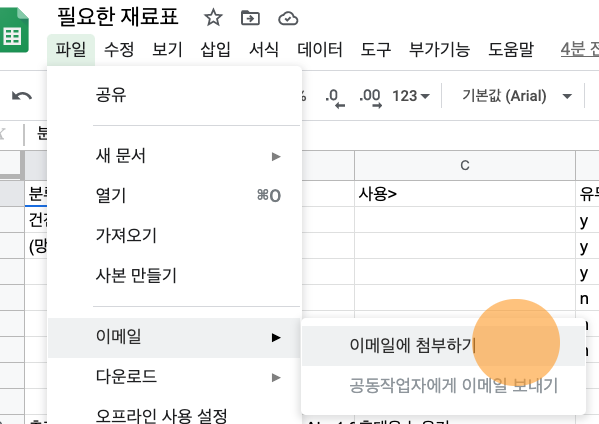Click the cell containing 사용>
Screen dimensions: 599x424
(x=465, y=194)
